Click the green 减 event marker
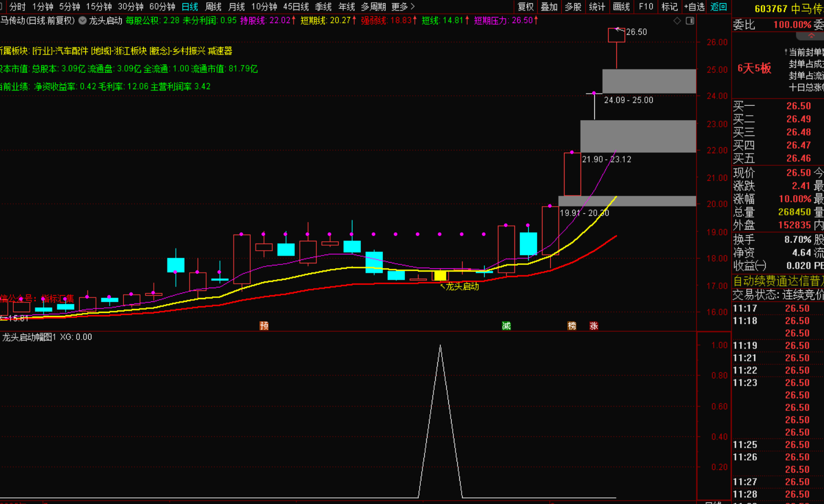824x504 pixels. (x=506, y=326)
